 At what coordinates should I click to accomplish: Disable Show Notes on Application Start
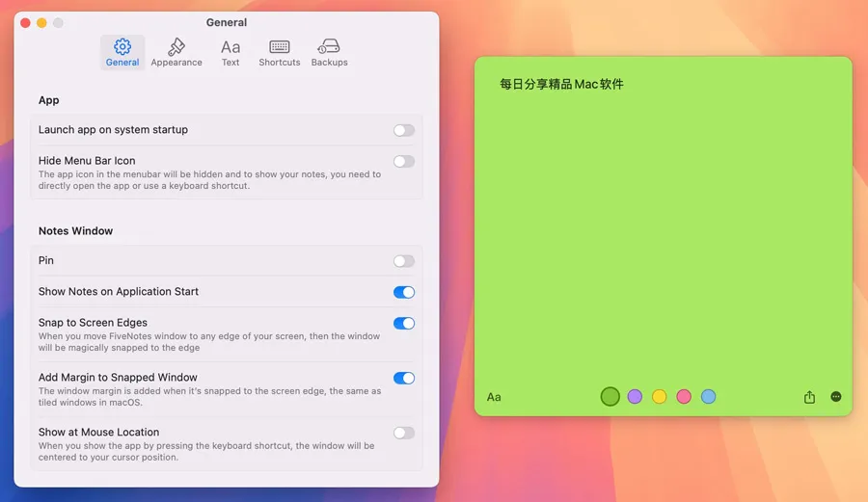click(x=404, y=292)
